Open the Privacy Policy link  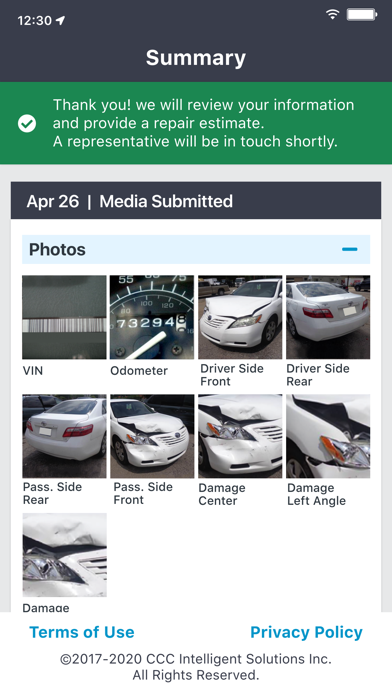point(306,632)
